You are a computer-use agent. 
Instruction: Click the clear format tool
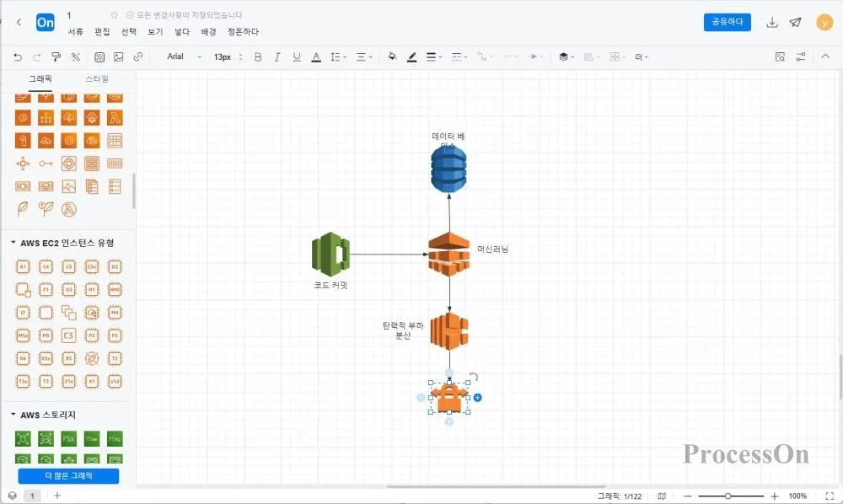pos(75,56)
